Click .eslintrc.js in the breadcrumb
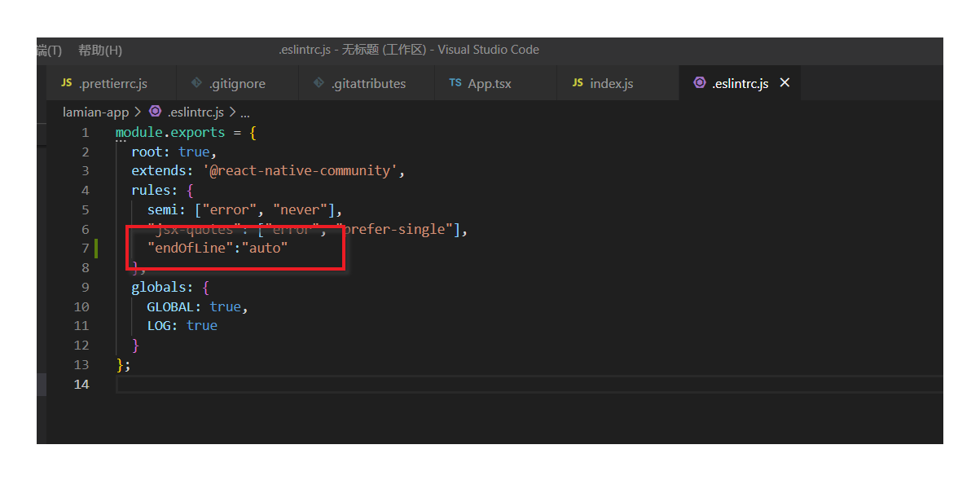 pyautogui.click(x=195, y=112)
